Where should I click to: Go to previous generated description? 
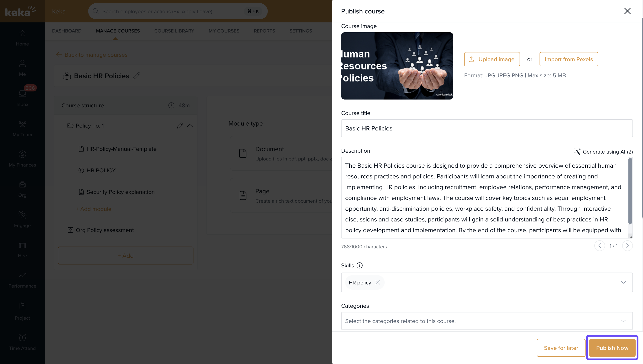(x=599, y=246)
